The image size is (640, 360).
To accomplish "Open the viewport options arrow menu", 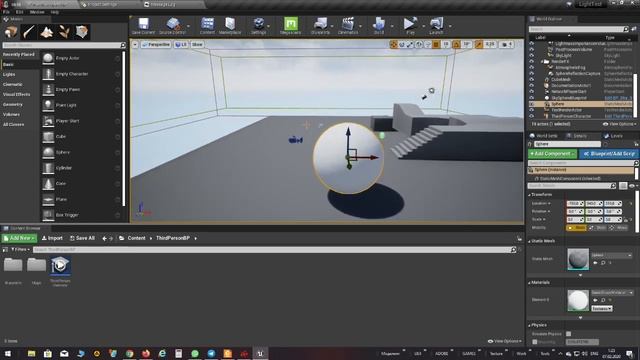I will [x=135, y=44].
